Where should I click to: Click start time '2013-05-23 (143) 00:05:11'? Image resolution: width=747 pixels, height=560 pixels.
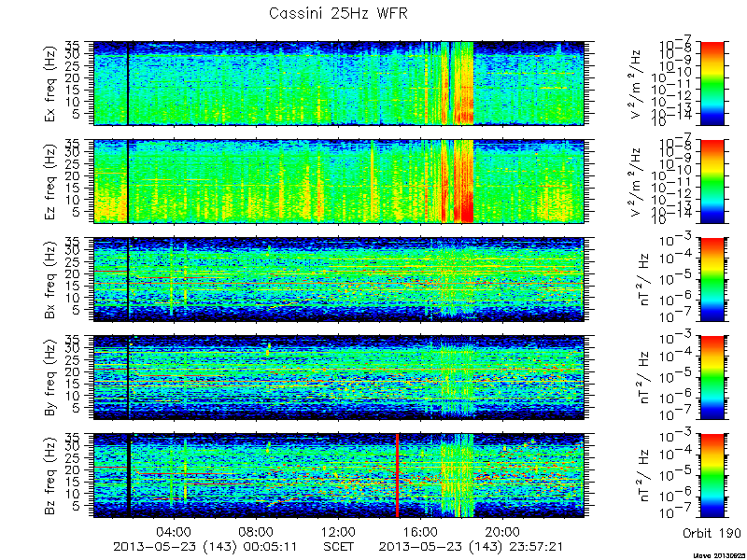tap(205, 547)
